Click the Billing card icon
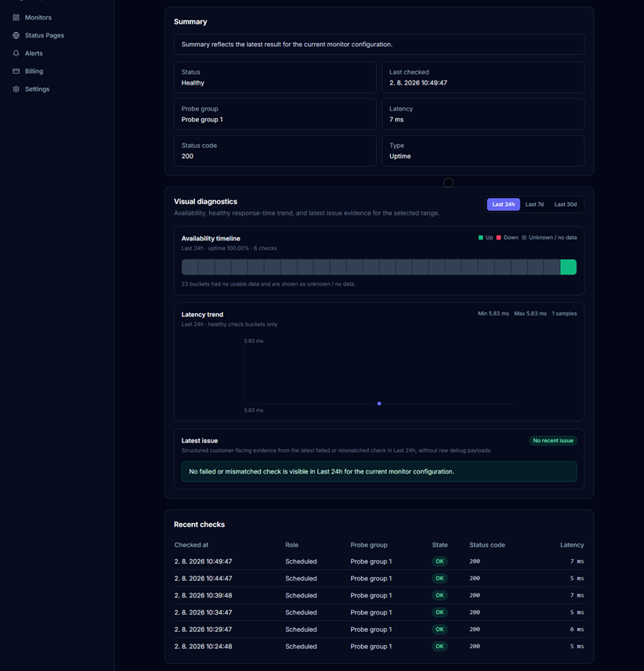Viewport: 644px width, 671px height. pyautogui.click(x=16, y=71)
